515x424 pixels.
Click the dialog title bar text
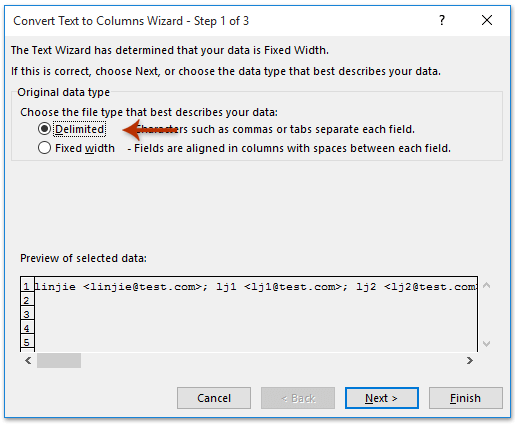(x=131, y=21)
